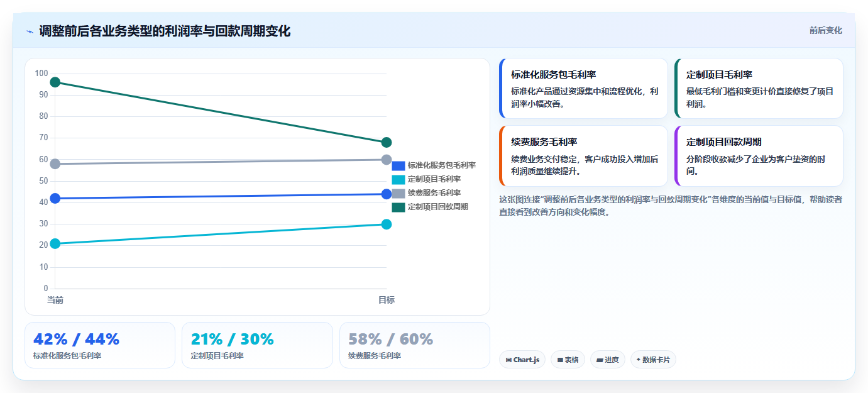Click the 进度 tag
The height and width of the screenshot is (393, 868).
[608, 360]
